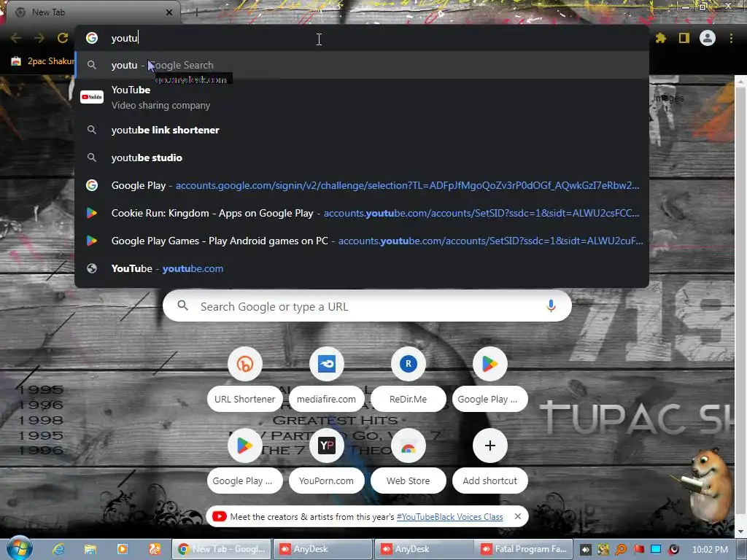This screenshot has width=747, height=560.
Task: Switch to the Fatal Program Fa... taskbar window
Action: tap(524, 549)
